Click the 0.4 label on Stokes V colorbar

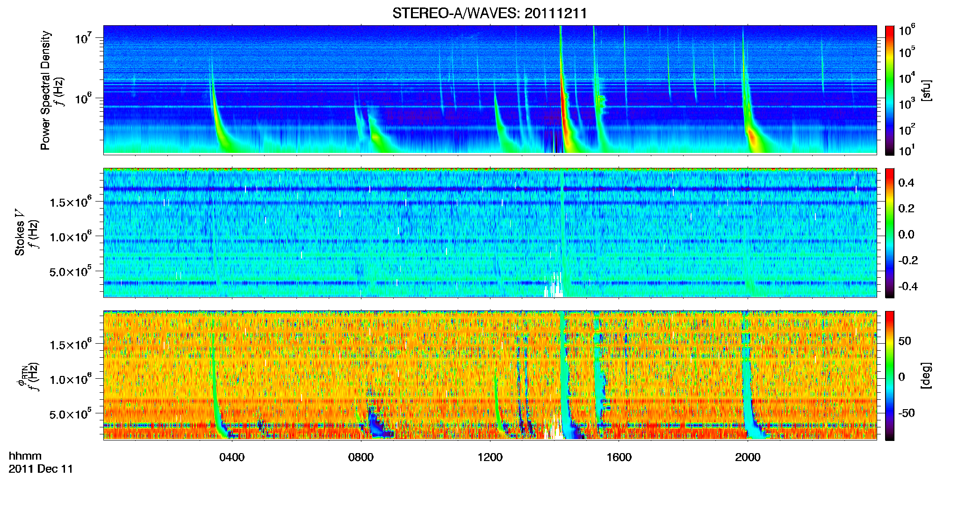pyautogui.click(x=906, y=182)
